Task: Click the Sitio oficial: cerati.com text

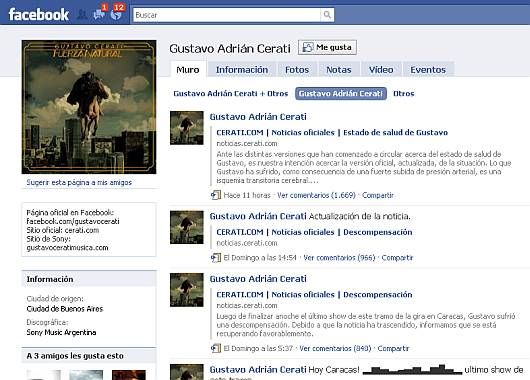Action: (x=63, y=230)
